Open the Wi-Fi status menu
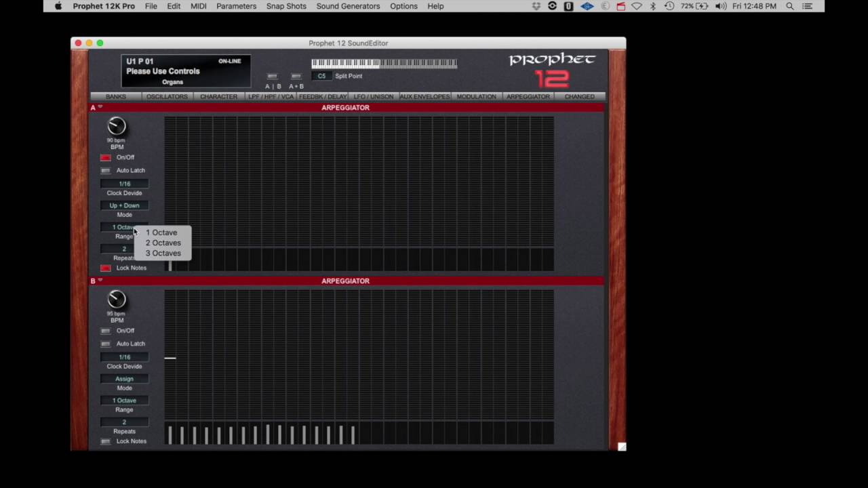The height and width of the screenshot is (488, 868). (637, 6)
